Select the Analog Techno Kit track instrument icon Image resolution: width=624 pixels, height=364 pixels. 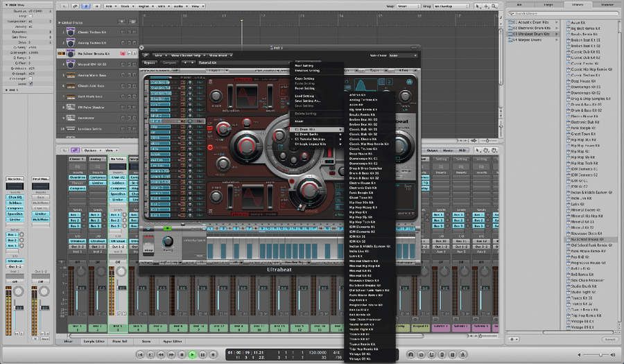(x=71, y=42)
